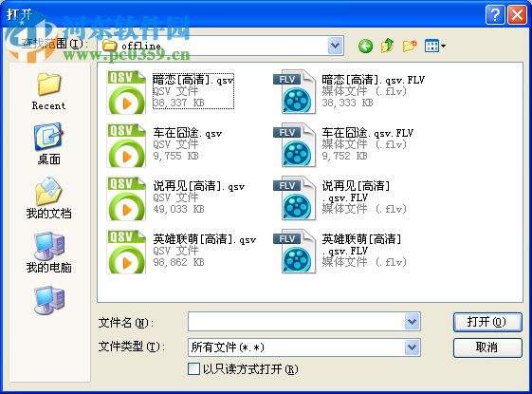Select the 车在囧途.qsv file icon
Image resolution: width=532 pixels, height=394 pixels.
[x=126, y=145]
